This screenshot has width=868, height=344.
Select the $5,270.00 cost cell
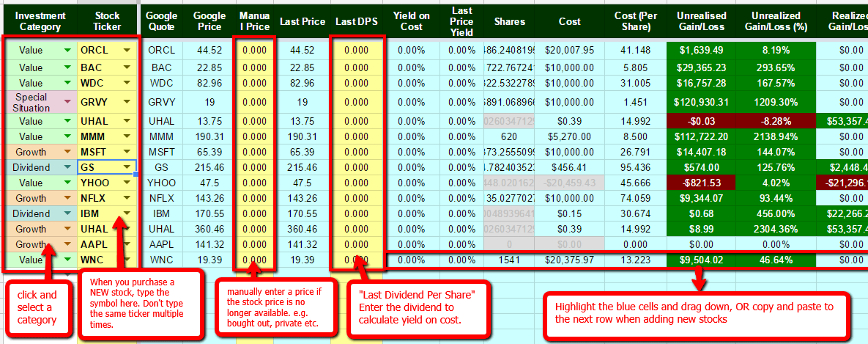(x=570, y=136)
